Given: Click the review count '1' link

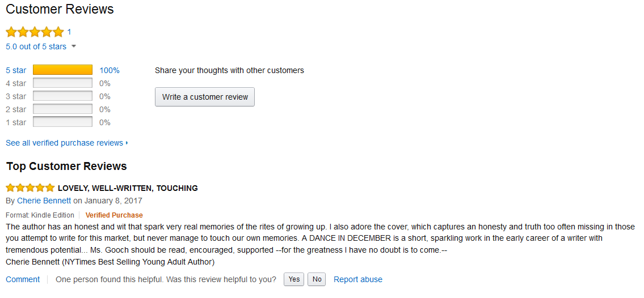Looking at the screenshot, I should [x=69, y=32].
